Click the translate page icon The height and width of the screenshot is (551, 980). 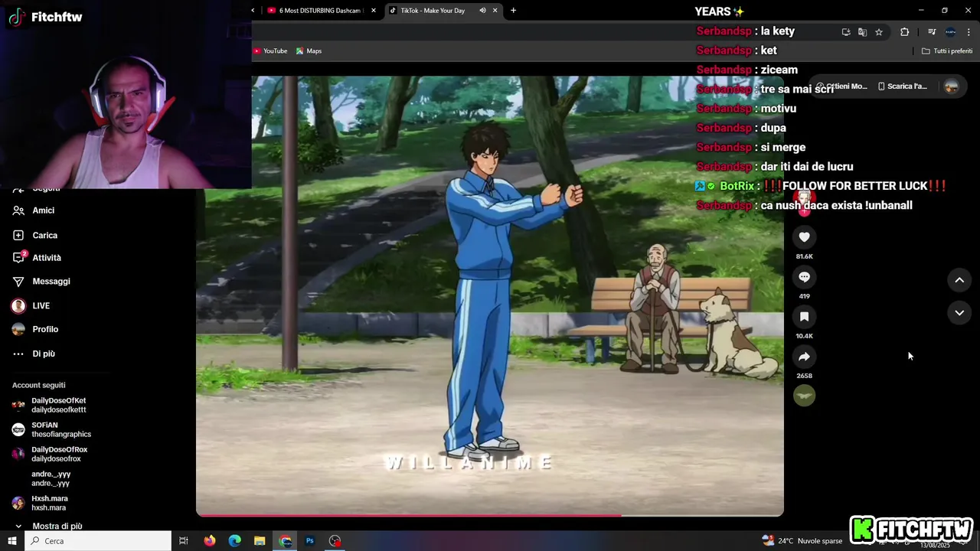(862, 32)
